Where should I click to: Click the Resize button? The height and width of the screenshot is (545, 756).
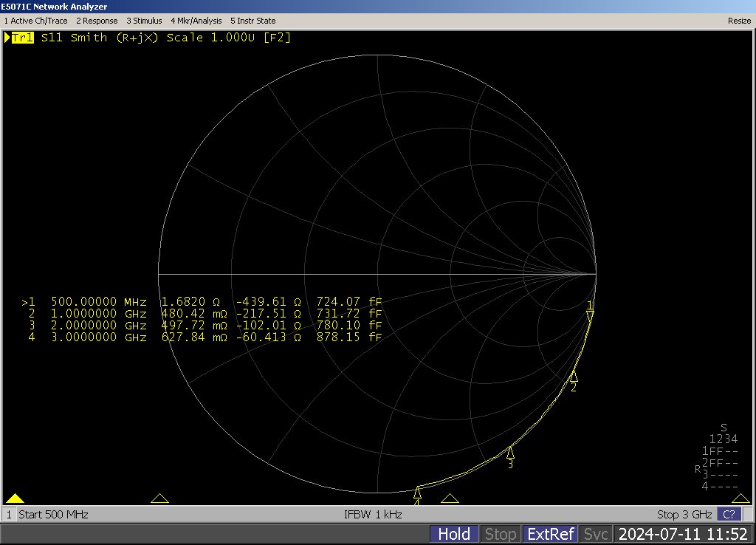click(739, 21)
